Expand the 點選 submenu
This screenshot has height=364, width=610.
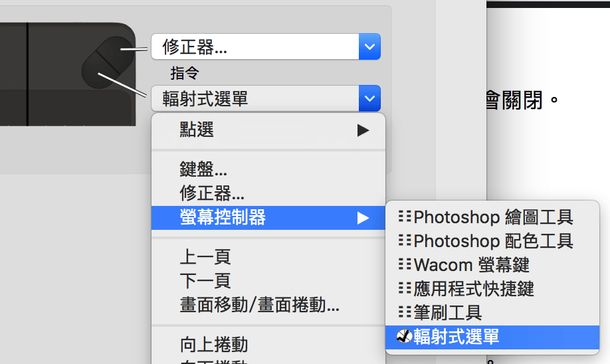pyautogui.click(x=268, y=130)
